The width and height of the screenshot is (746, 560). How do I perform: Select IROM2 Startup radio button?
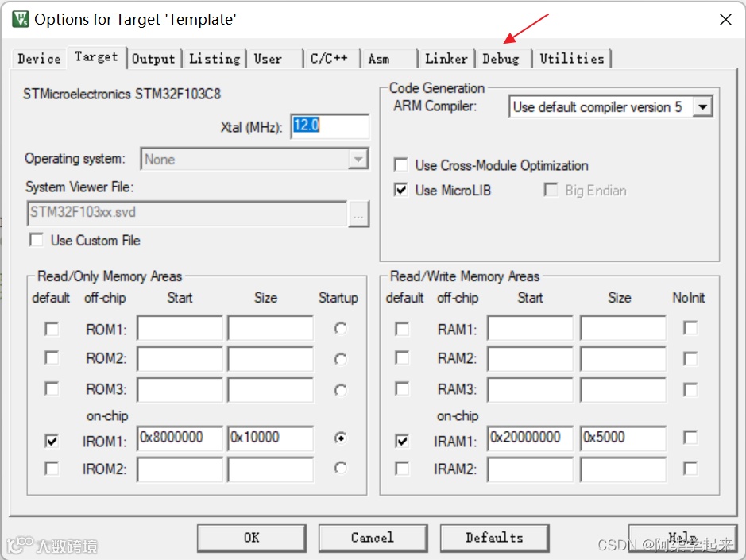pyautogui.click(x=340, y=468)
